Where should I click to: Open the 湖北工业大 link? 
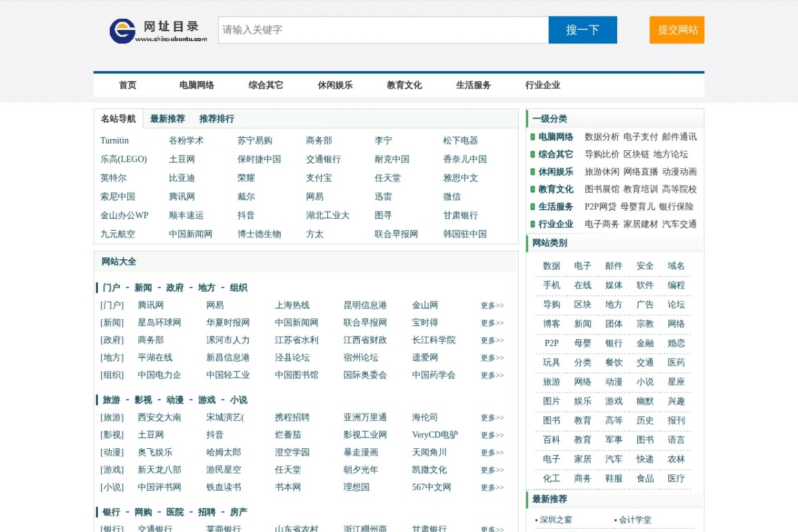(328, 215)
